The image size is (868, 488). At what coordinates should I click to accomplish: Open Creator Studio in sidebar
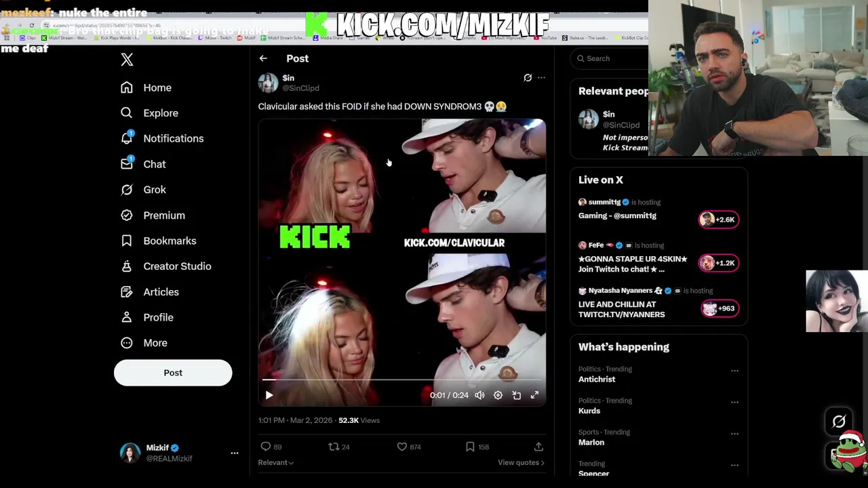click(x=165, y=266)
